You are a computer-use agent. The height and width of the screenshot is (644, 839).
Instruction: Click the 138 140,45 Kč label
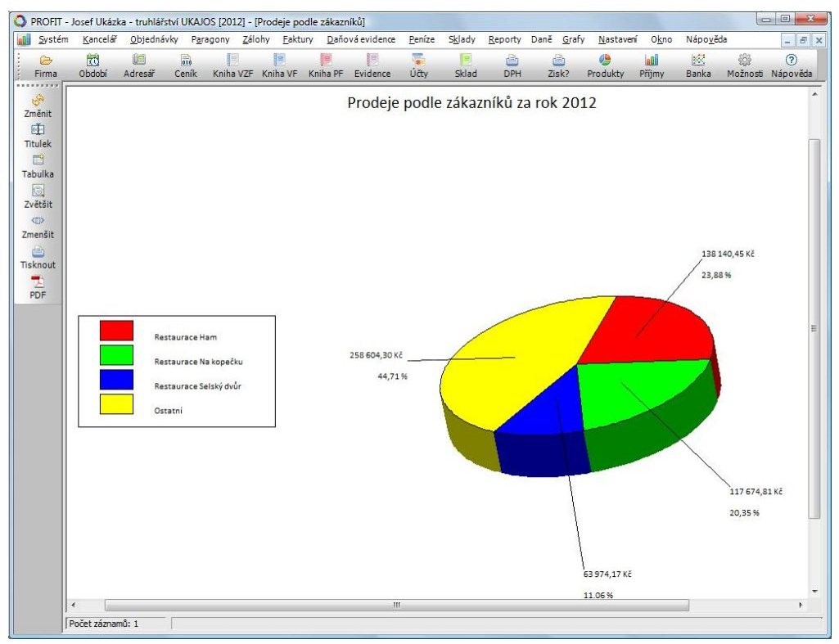pos(728,254)
